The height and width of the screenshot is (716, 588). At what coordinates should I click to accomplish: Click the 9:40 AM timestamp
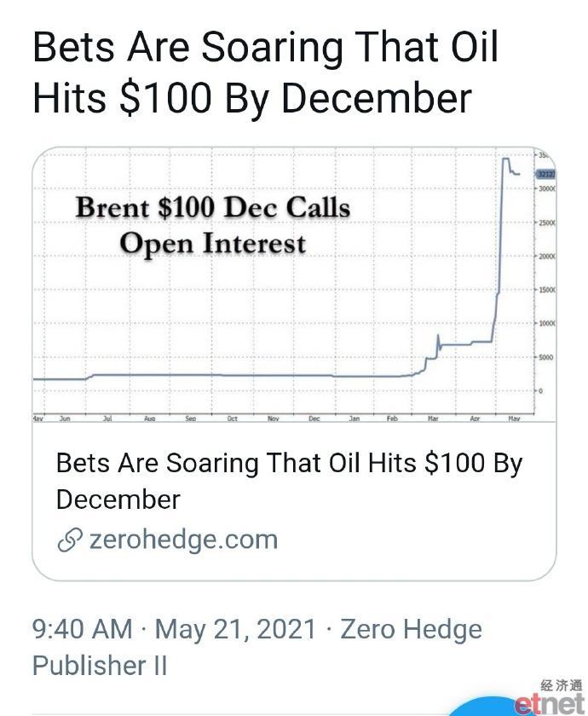click(83, 629)
